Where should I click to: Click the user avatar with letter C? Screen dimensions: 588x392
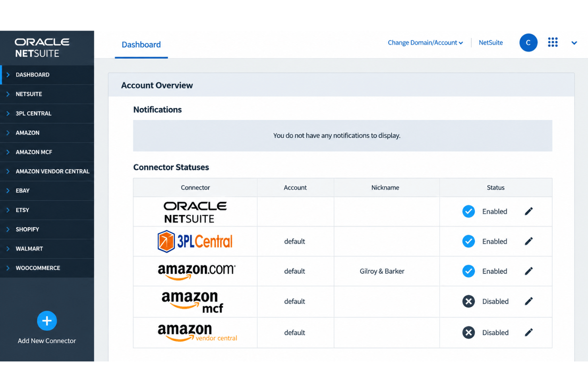528,42
